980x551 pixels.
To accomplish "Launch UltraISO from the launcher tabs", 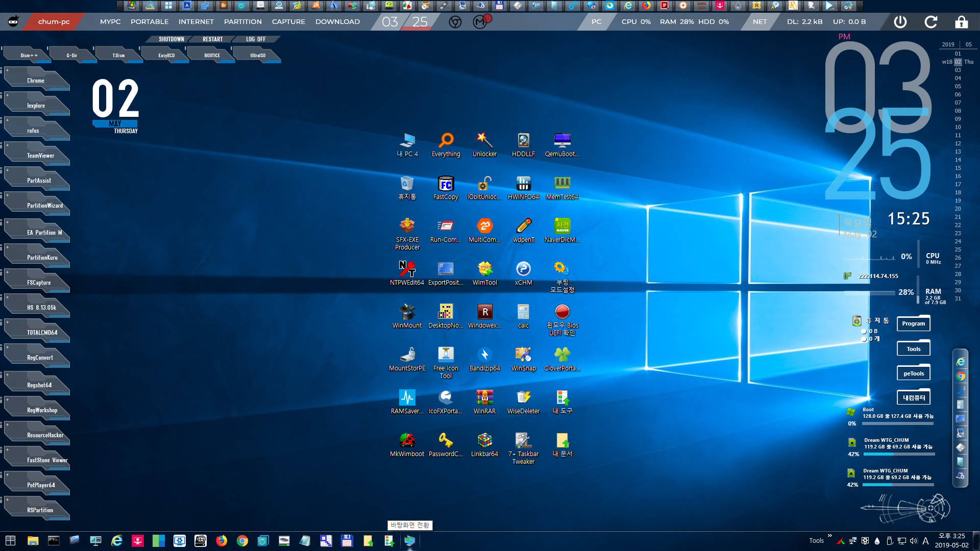I will [x=258, y=55].
